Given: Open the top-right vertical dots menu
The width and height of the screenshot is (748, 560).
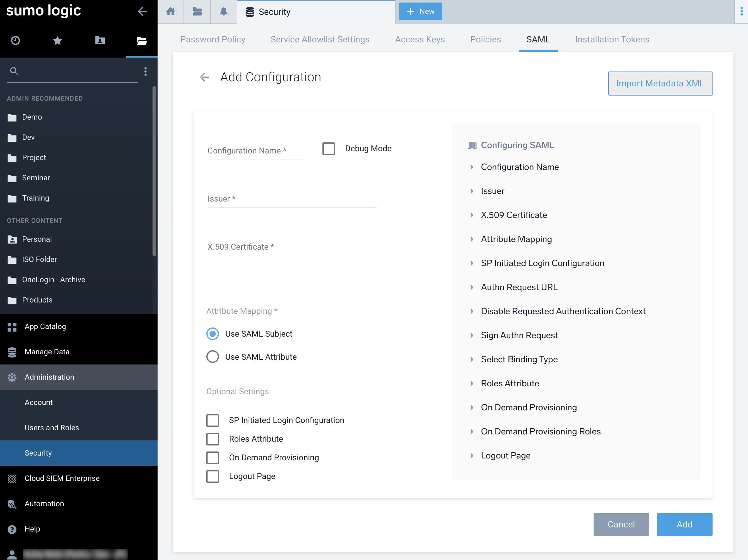Looking at the screenshot, I should click(x=741, y=11).
